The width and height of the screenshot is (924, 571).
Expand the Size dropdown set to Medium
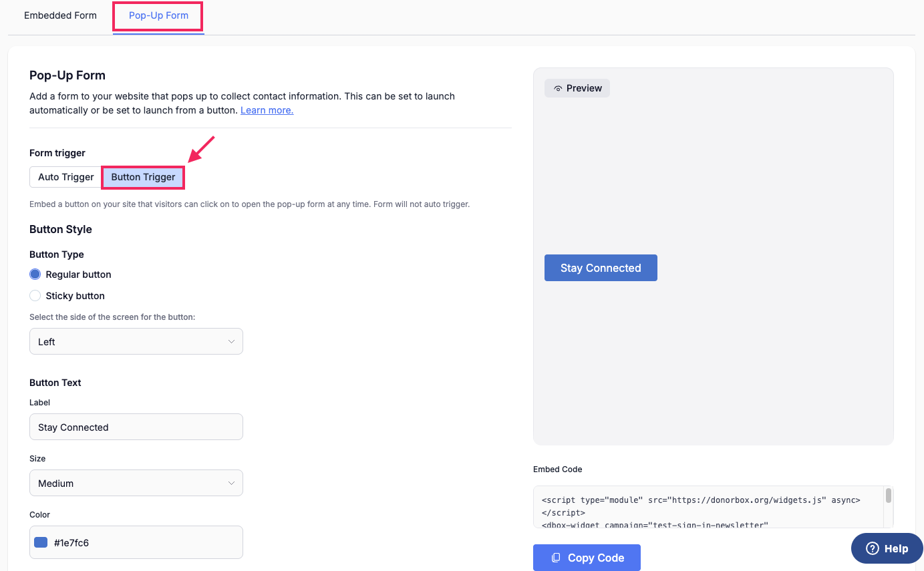tap(136, 483)
